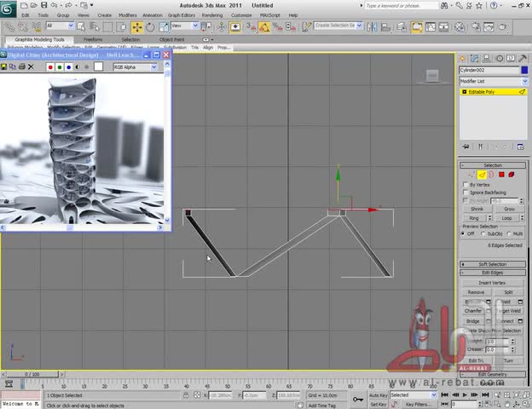Click the Remove edges button
The height and width of the screenshot is (409, 532).
coord(476,292)
